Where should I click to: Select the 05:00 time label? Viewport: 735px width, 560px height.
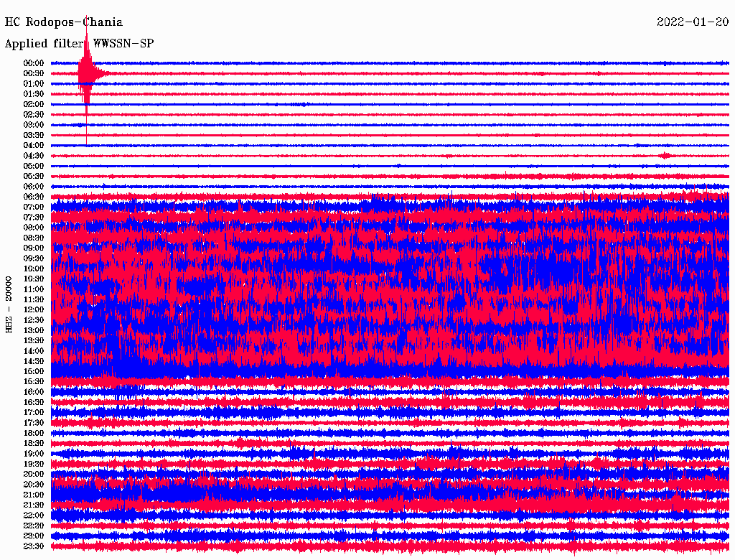[34, 166]
